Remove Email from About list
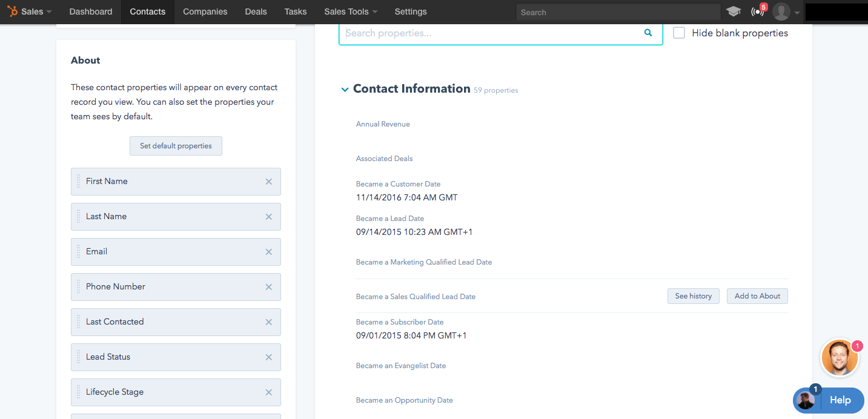Image resolution: width=868 pixels, height=419 pixels. pyautogui.click(x=269, y=252)
